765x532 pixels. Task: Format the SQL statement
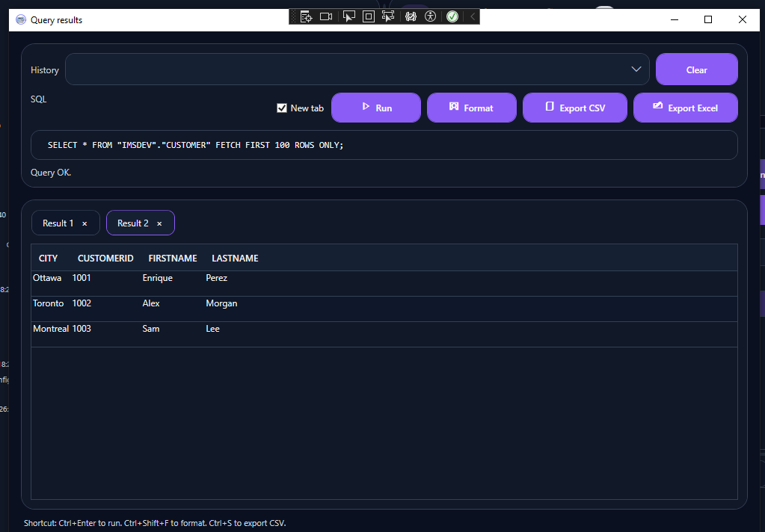[472, 108]
